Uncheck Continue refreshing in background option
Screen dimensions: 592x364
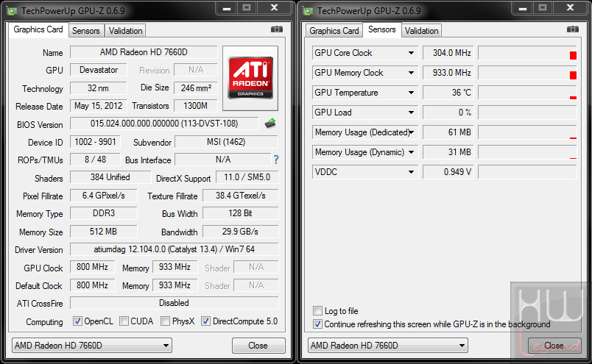coord(317,324)
